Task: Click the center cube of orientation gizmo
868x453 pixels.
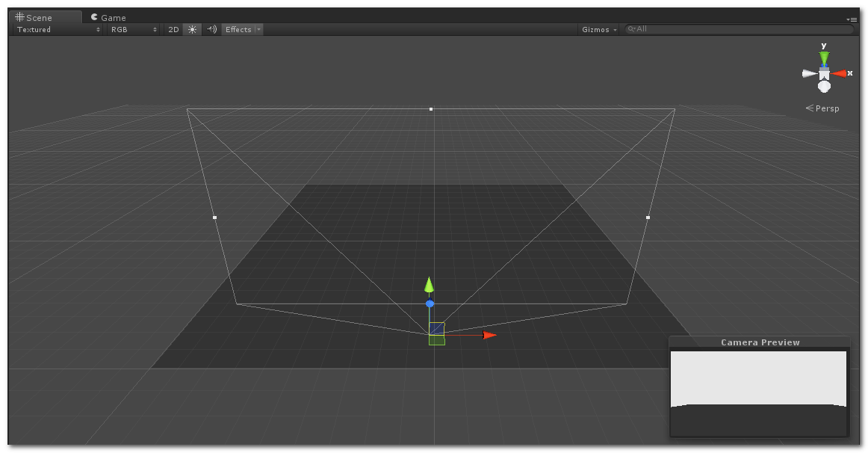Action: 824,74
